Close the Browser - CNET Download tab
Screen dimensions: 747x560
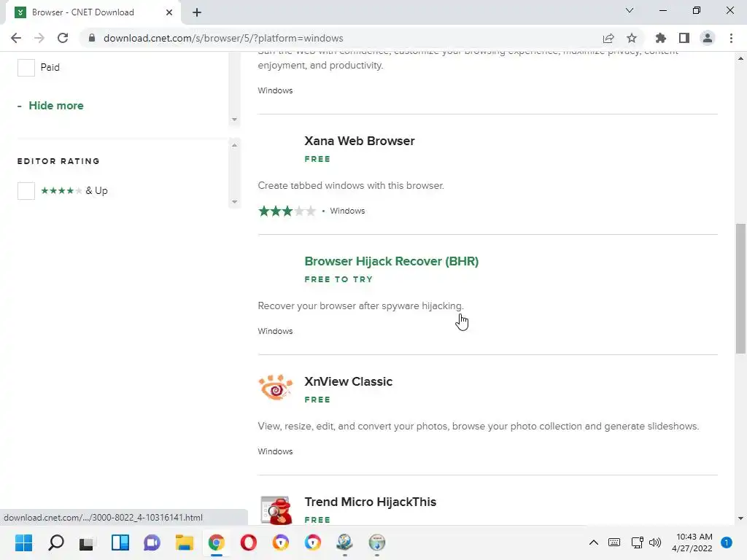pyautogui.click(x=169, y=12)
